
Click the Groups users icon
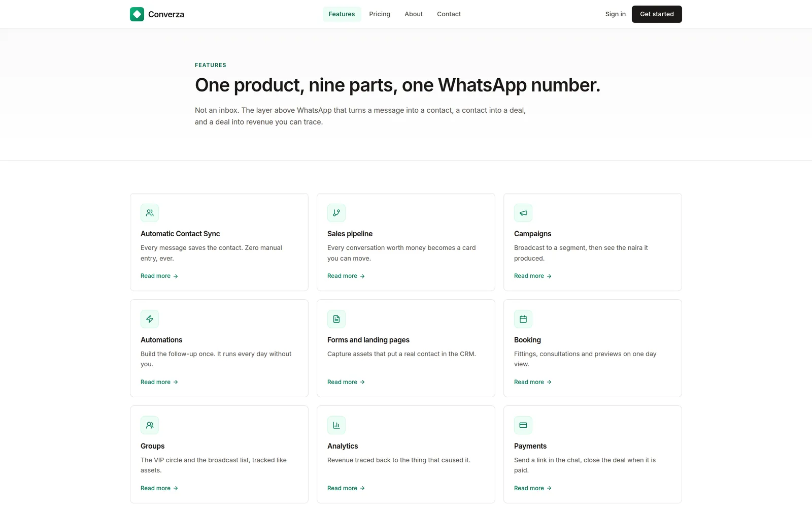150,425
